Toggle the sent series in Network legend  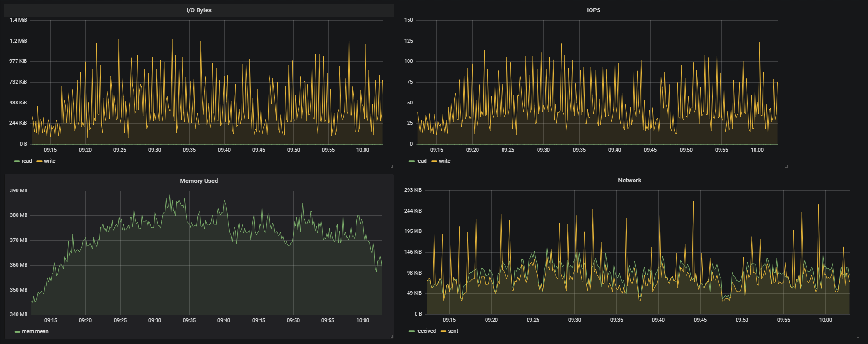coord(453,331)
